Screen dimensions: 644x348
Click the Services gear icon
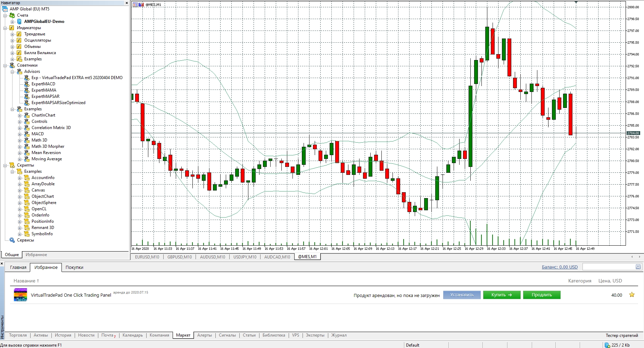[12, 240]
